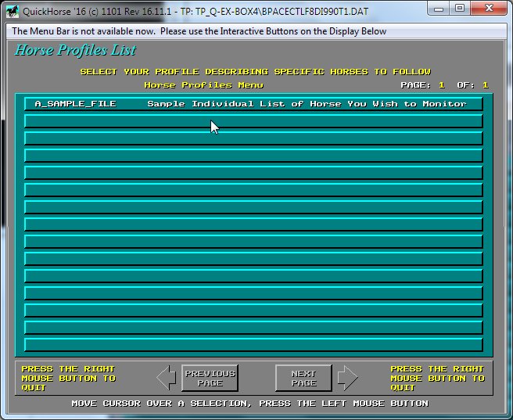
Task: Click the QuickHorse app icon in title bar
Action: point(12,10)
